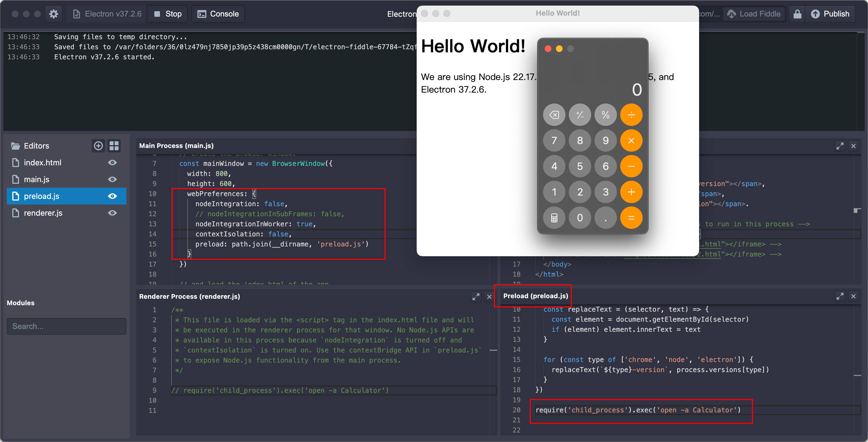Close the HTML editor panel at top right
Image resolution: width=868 pixels, height=442 pixels.
pos(853,146)
